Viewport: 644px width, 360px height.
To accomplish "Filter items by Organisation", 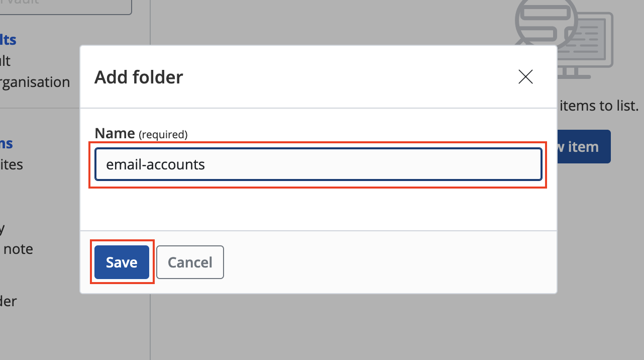I will 35,82.
